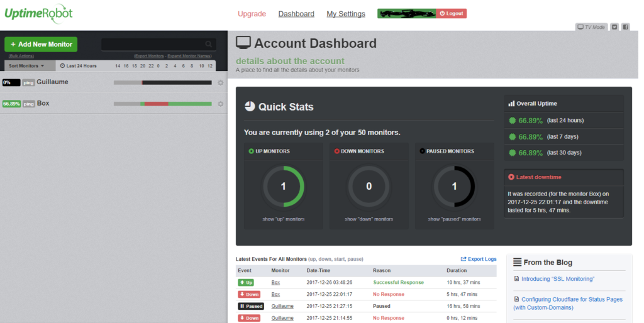Click Guillaume link in the Down event row
This screenshot has height=323, width=644.
282,318
